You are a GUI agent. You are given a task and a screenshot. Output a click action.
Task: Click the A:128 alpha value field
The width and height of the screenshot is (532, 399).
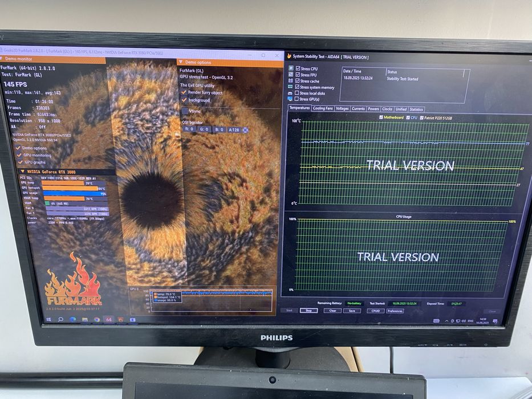234,129
